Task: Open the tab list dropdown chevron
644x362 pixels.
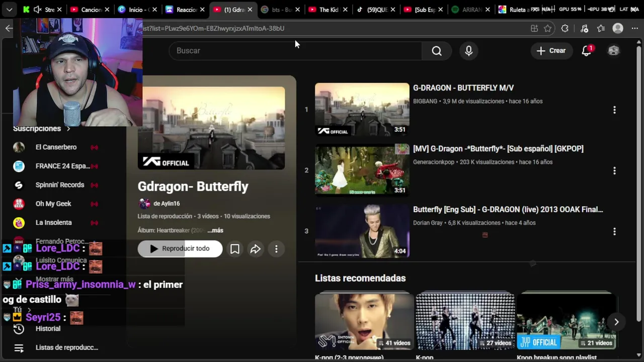Action: point(9,10)
